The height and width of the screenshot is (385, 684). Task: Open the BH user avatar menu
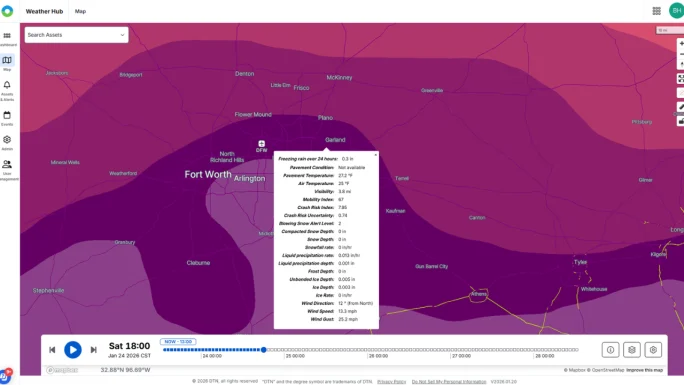[676, 11]
